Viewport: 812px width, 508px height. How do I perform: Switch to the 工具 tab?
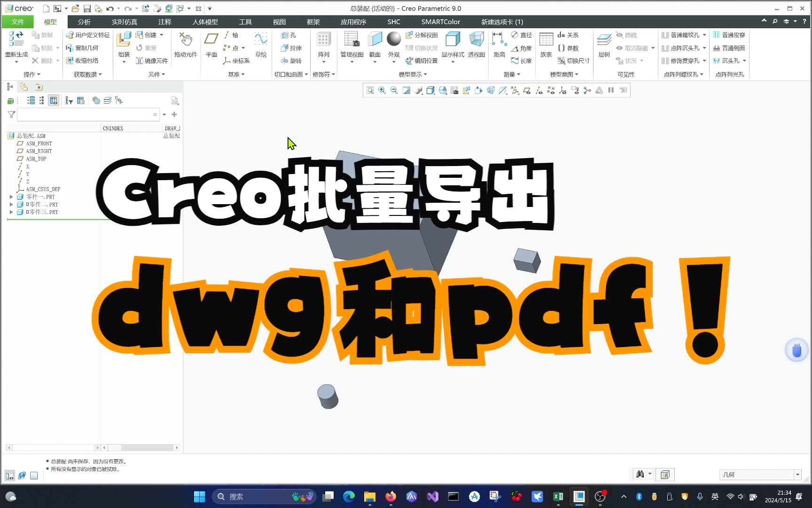[x=245, y=22]
